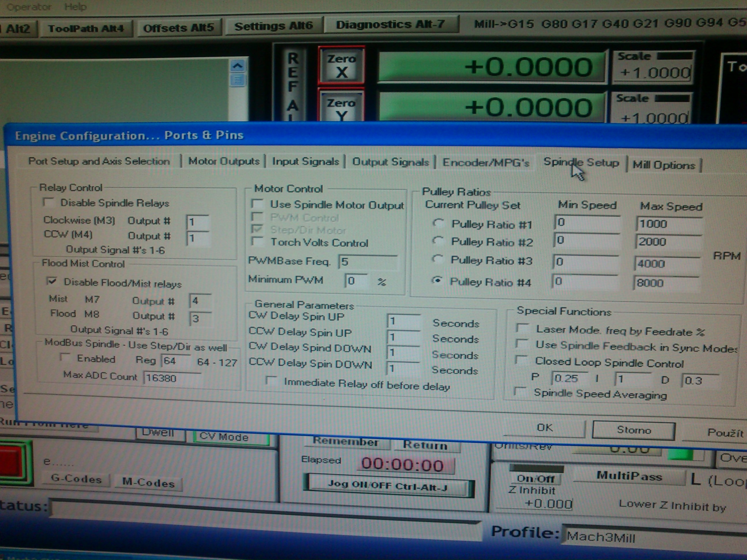Image resolution: width=747 pixels, height=560 pixels.
Task: Select Pulley Ratio #1 radio button
Action: pyautogui.click(x=438, y=223)
